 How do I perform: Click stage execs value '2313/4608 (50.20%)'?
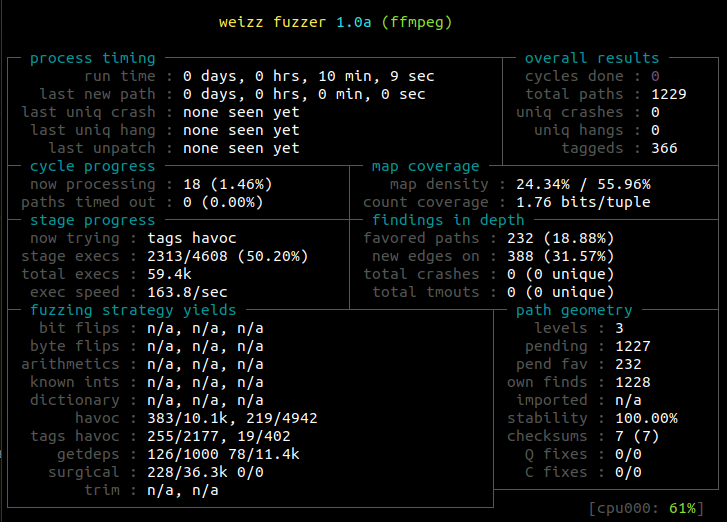228,256
